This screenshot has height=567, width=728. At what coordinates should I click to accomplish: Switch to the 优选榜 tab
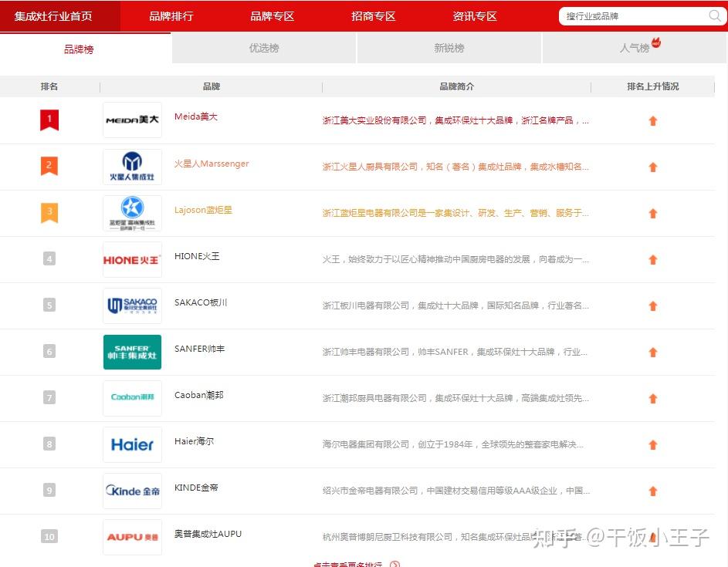(264, 48)
